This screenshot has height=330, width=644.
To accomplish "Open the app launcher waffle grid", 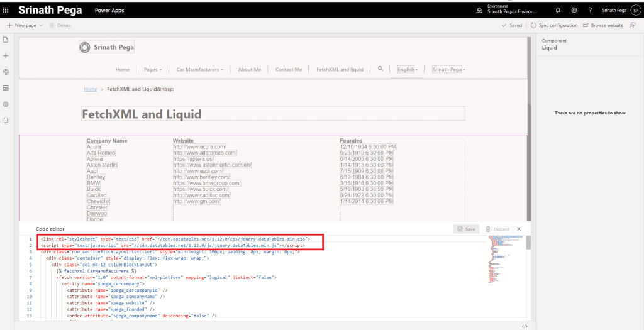I will point(6,10).
